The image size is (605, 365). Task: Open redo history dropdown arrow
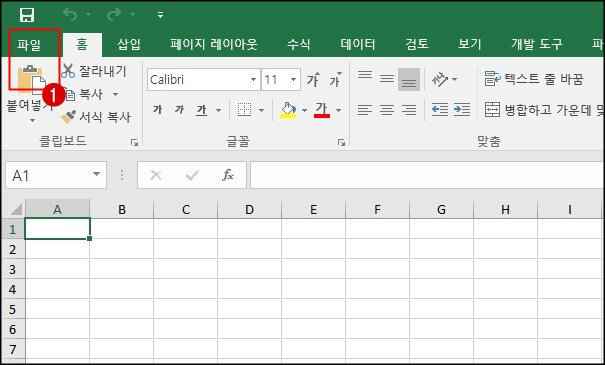(133, 15)
